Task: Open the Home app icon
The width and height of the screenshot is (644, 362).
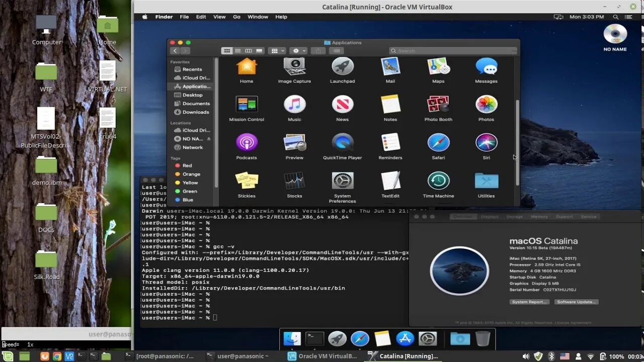Action: click(247, 67)
